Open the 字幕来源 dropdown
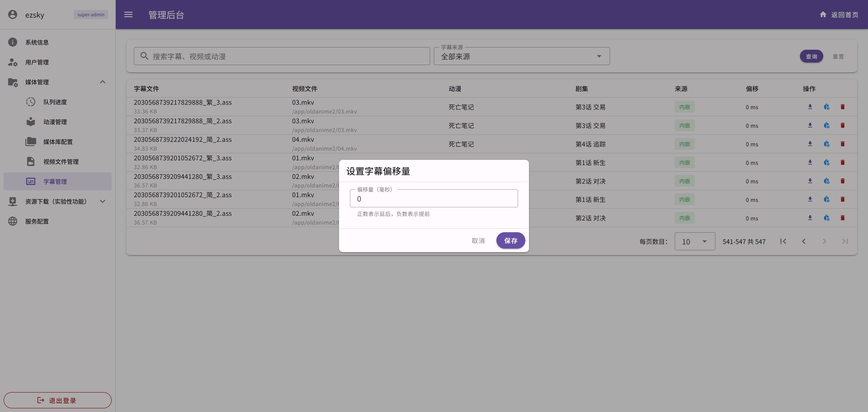Screen dimensions: 868x412 [521, 56]
